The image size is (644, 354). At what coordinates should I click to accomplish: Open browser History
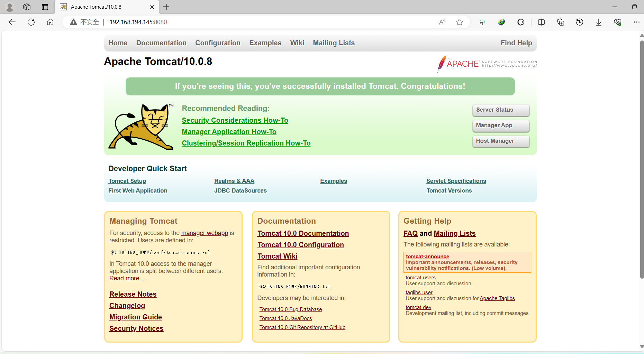(x=580, y=22)
